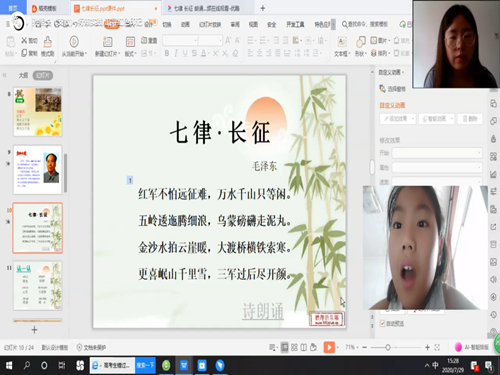Viewport: 500px width, 375px height.
Task: Click the thumbnail pane vertical scrollbar
Action: point(66,173)
